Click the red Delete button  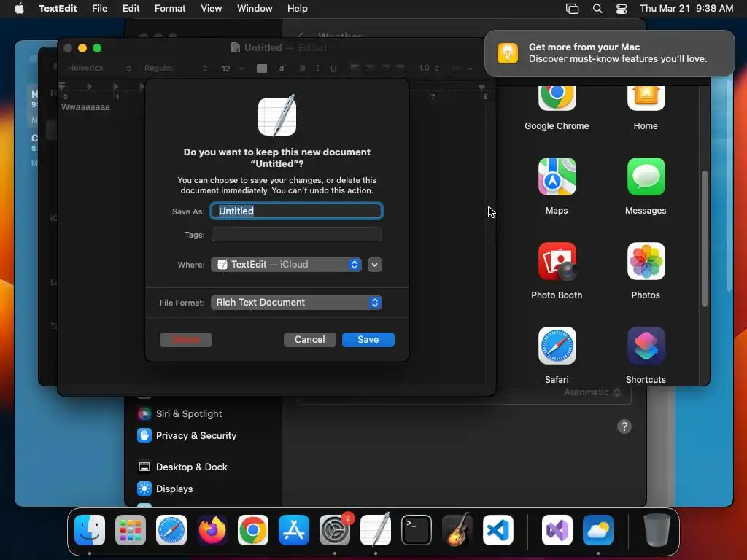[186, 340]
